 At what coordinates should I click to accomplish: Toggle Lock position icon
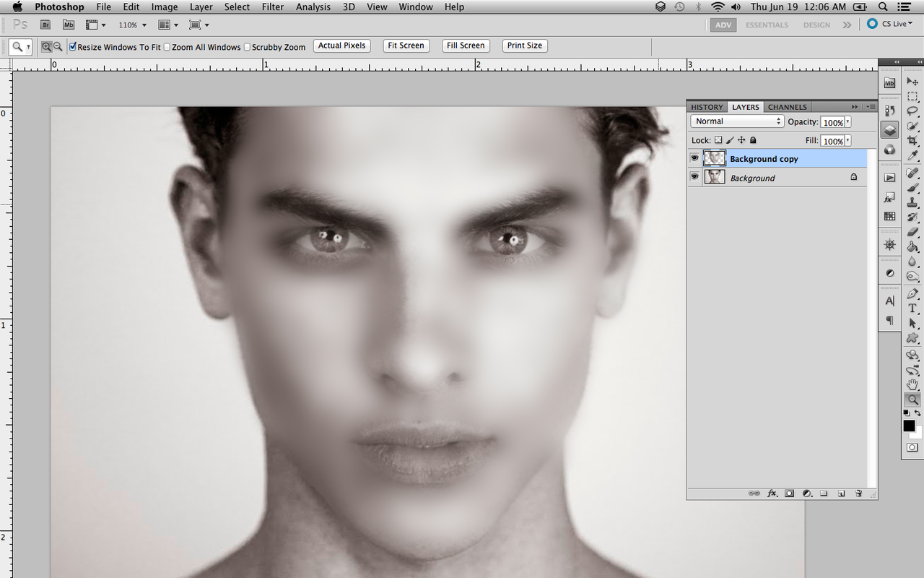pos(741,140)
